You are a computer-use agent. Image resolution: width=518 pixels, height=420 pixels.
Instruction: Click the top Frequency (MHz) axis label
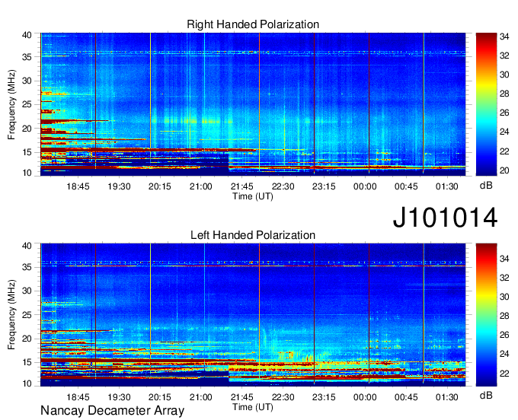click(11, 104)
